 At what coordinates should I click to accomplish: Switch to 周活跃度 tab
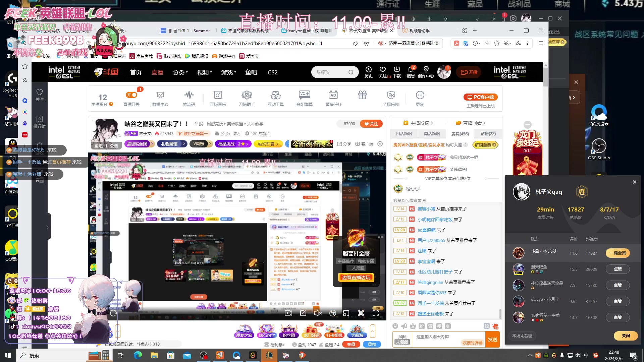432,134
